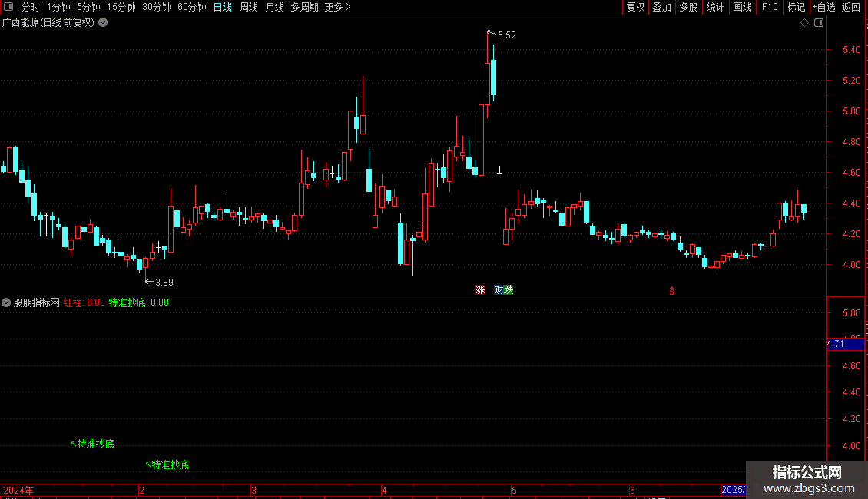Screen dimensions: 868x499
Task: Click the 2024年 label on time axis
Action: 18,491
